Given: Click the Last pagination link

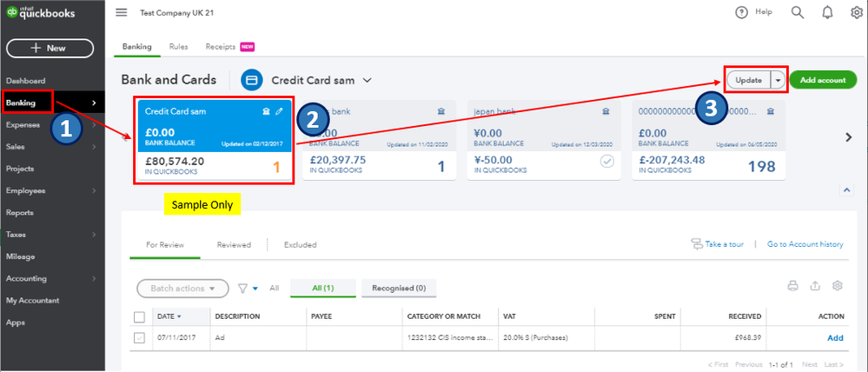Looking at the screenshot, I should tap(834, 365).
